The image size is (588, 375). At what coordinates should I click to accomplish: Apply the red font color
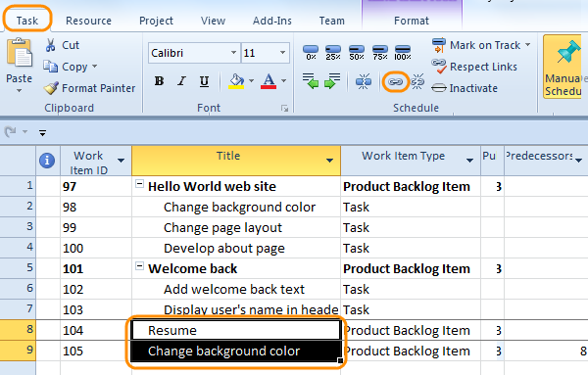click(x=269, y=81)
